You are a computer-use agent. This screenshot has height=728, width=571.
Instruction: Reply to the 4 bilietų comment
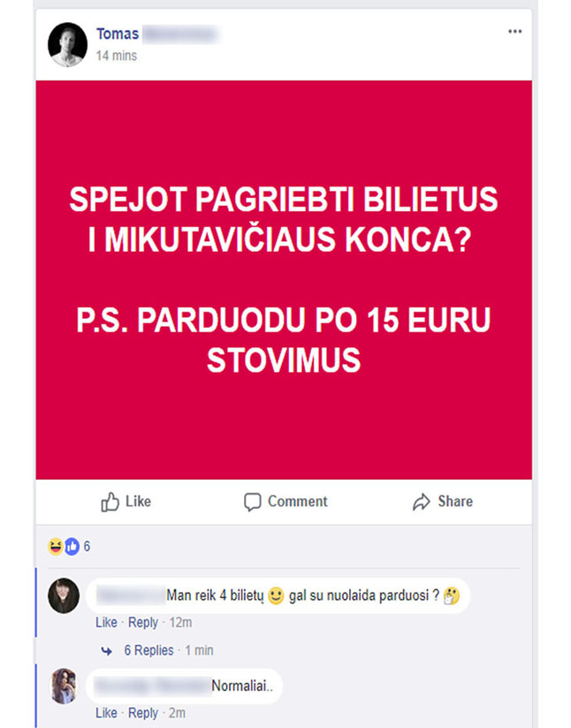tap(143, 622)
